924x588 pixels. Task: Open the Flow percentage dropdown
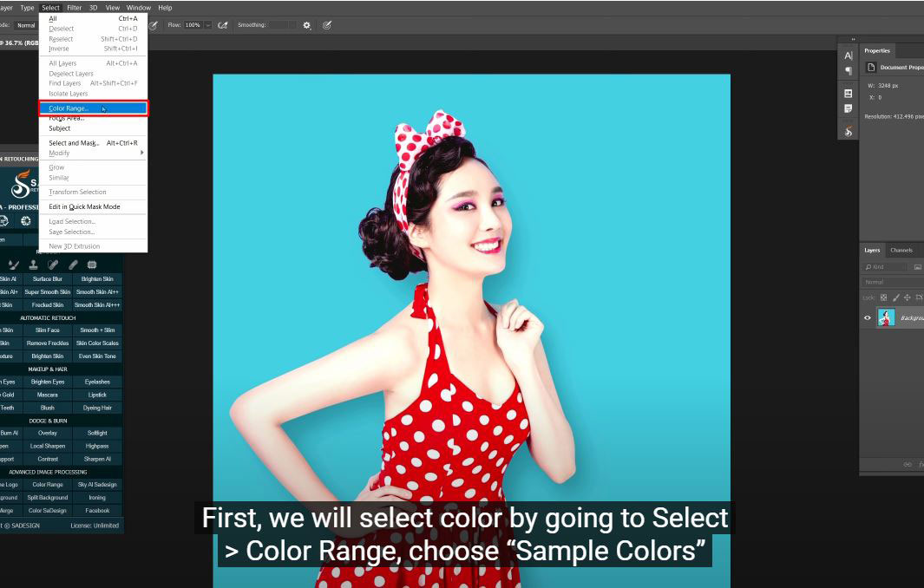pos(208,25)
